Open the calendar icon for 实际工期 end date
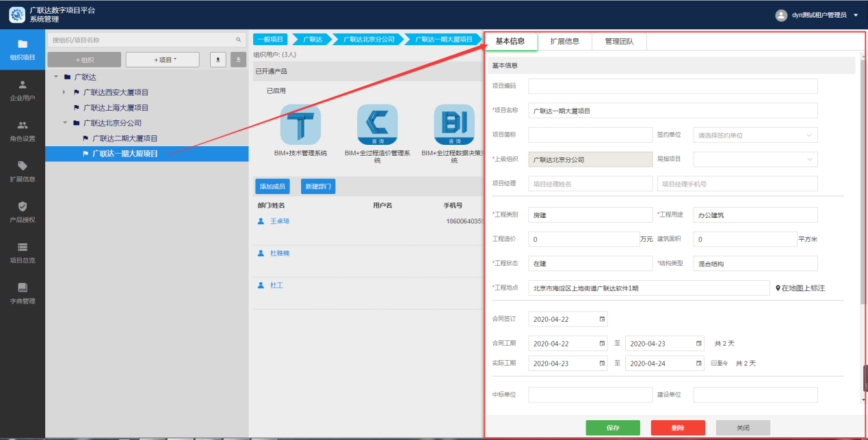Screen dimensions: 868x440 coord(699,363)
